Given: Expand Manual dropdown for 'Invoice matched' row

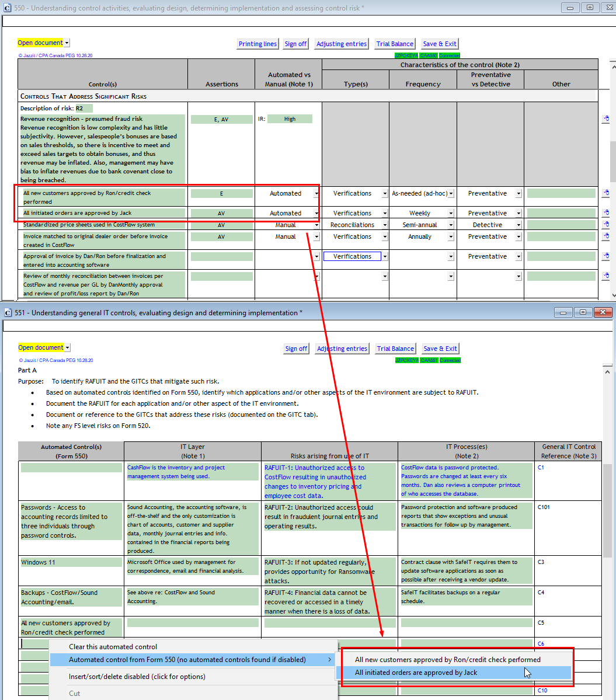Looking at the screenshot, I should (316, 236).
